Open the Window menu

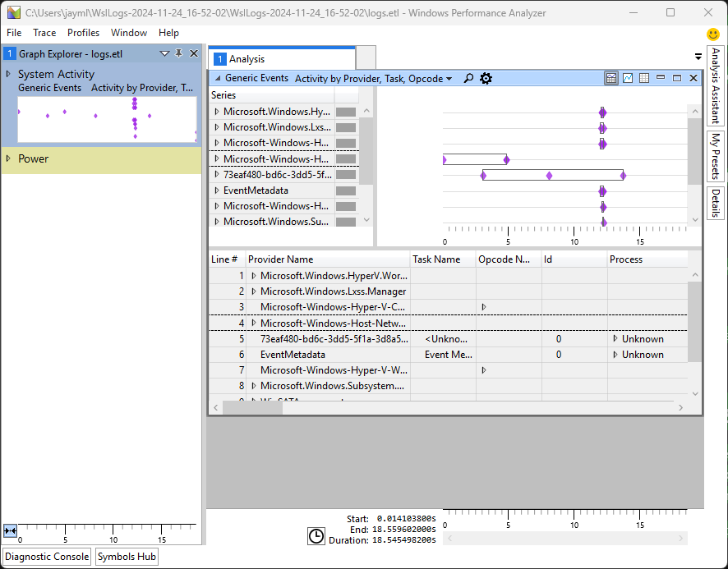pos(129,33)
